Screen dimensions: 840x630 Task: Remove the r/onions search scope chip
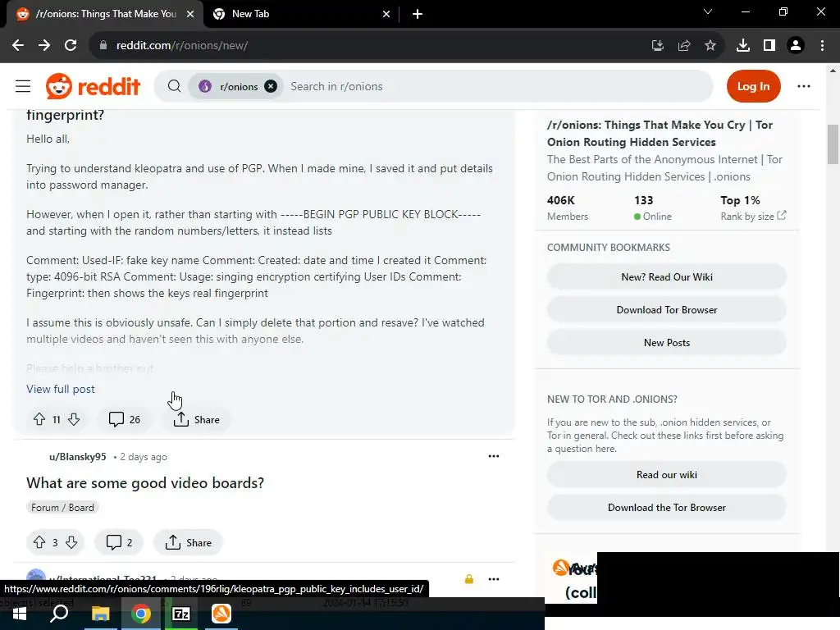pos(271,86)
